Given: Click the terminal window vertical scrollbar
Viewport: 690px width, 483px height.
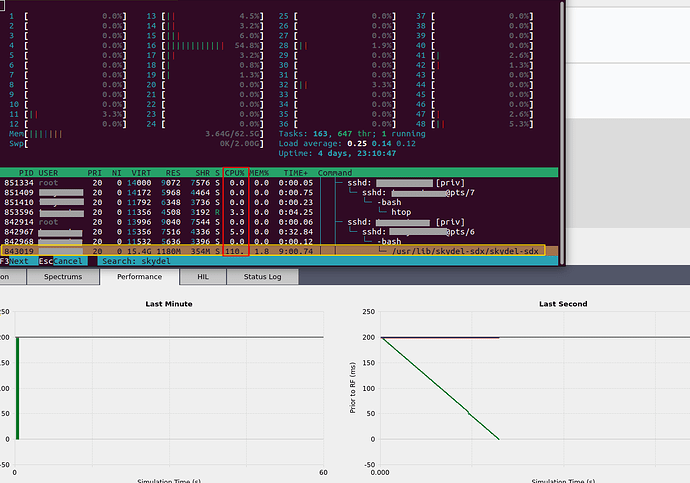Looking at the screenshot, I should [562, 132].
